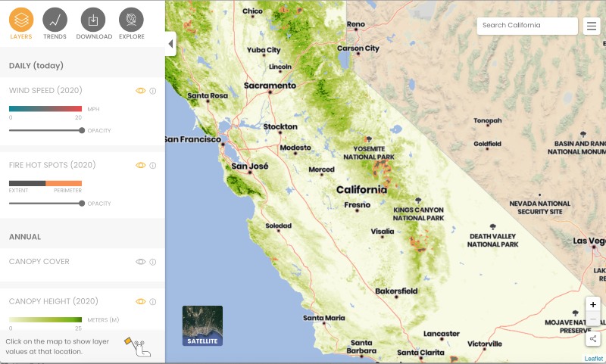Show info for Fire Hot Spots layer
This screenshot has height=364, width=606.
pyautogui.click(x=153, y=165)
